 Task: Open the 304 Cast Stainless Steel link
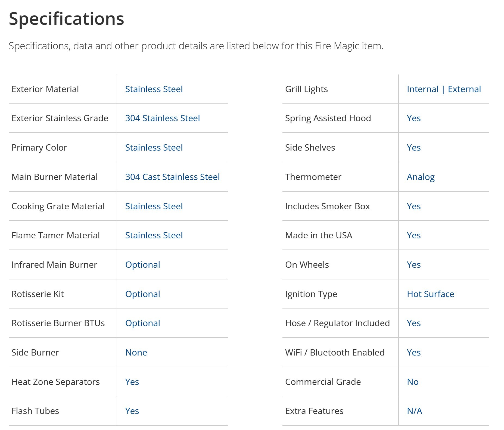pos(172,177)
